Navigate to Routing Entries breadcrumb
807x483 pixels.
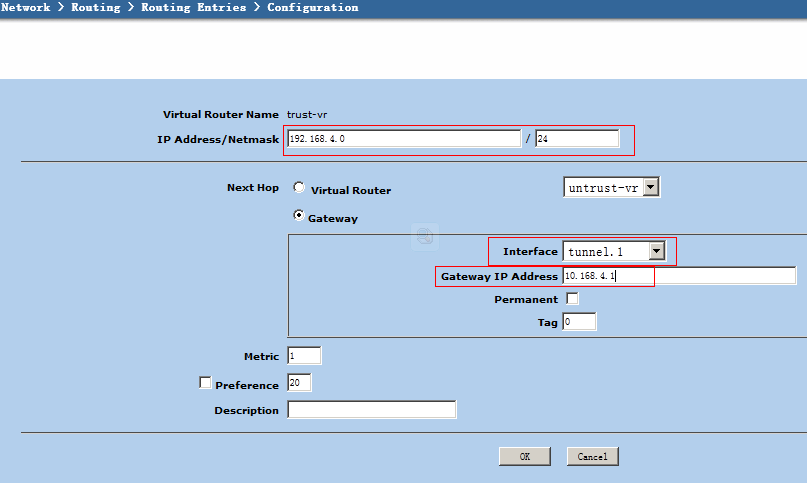point(194,8)
